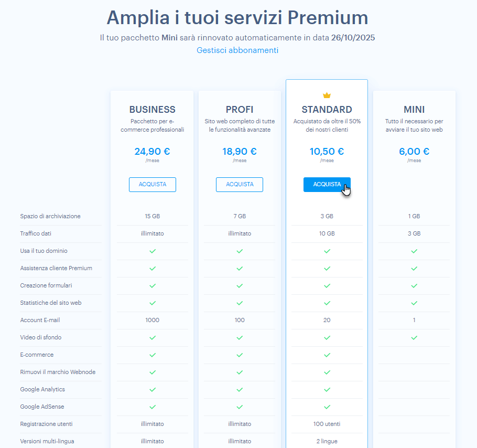Image resolution: width=477 pixels, height=448 pixels.
Task: Click the crown icon above the Standard plan
Action: [x=327, y=95]
